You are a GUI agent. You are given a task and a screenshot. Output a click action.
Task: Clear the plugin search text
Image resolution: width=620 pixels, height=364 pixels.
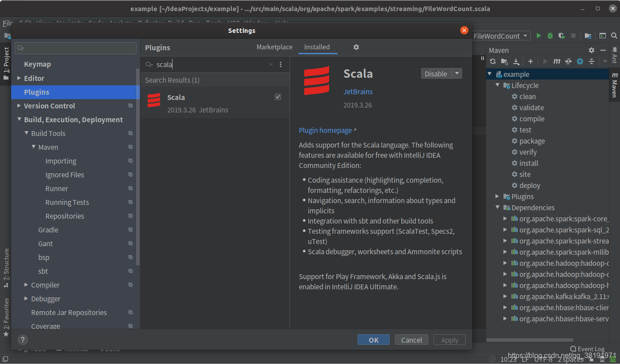271,64
